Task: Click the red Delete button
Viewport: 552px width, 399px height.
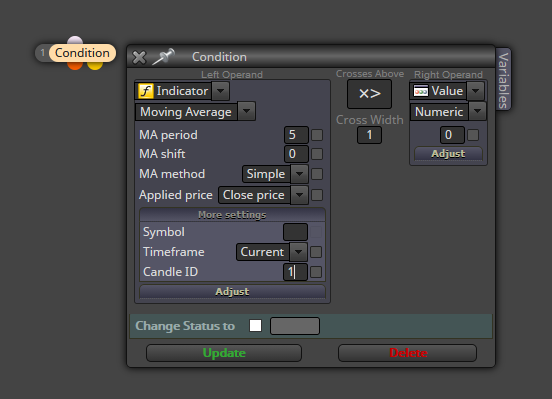Action: pos(407,353)
